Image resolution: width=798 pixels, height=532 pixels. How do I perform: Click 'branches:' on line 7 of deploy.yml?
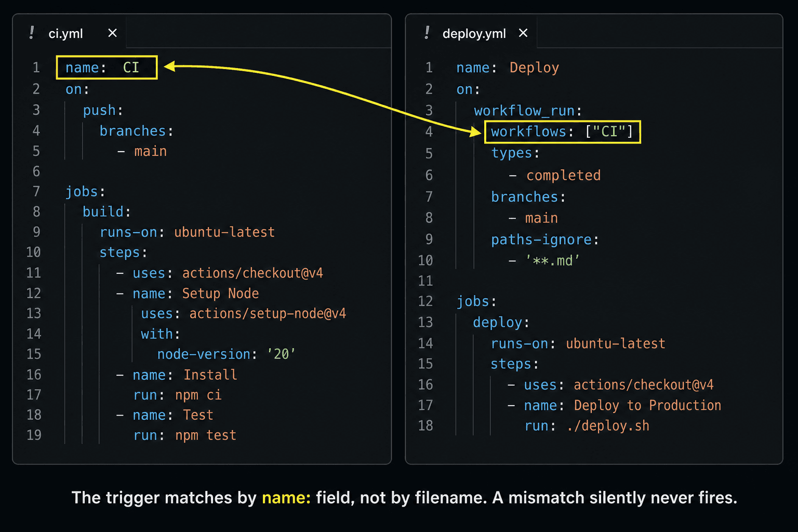(528, 196)
